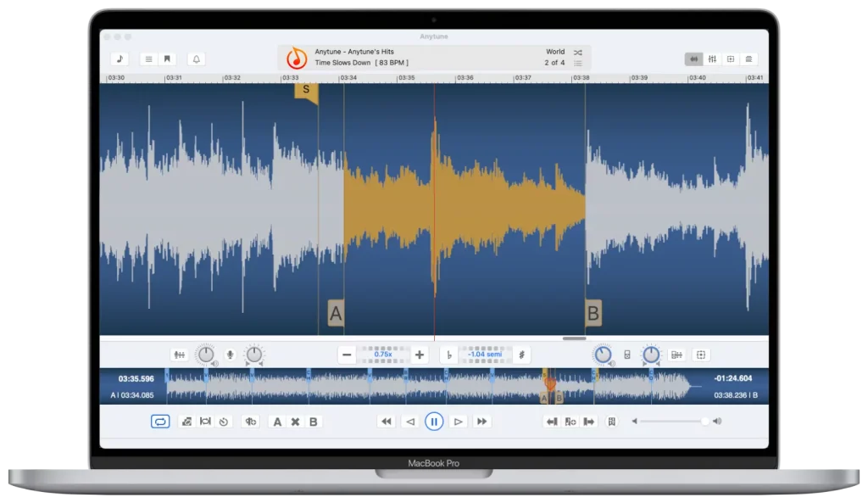Switch to the add-panel view tab
The width and height of the screenshot is (868, 503).
pyautogui.click(x=731, y=59)
